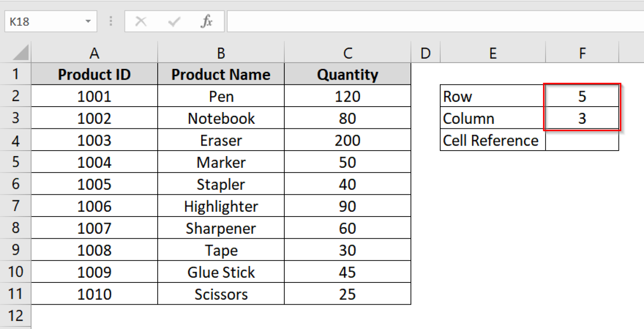644x329 pixels.
Task: Select the Product Name header cell
Action: [221, 74]
